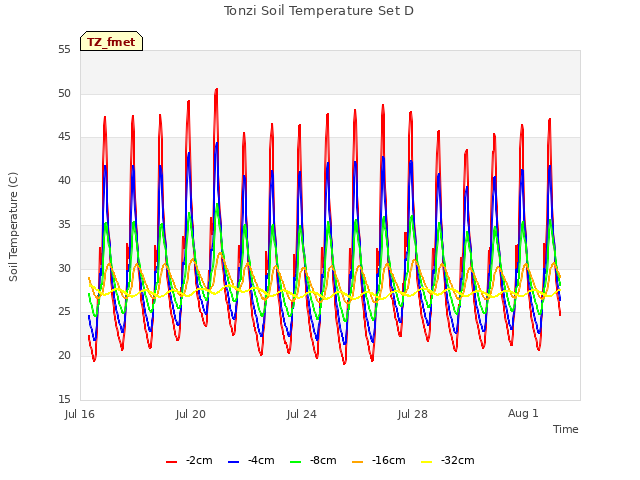Image resolution: width=640 pixels, height=480 pixels.
Task: Click the Time axis label
Action: click(x=566, y=429)
